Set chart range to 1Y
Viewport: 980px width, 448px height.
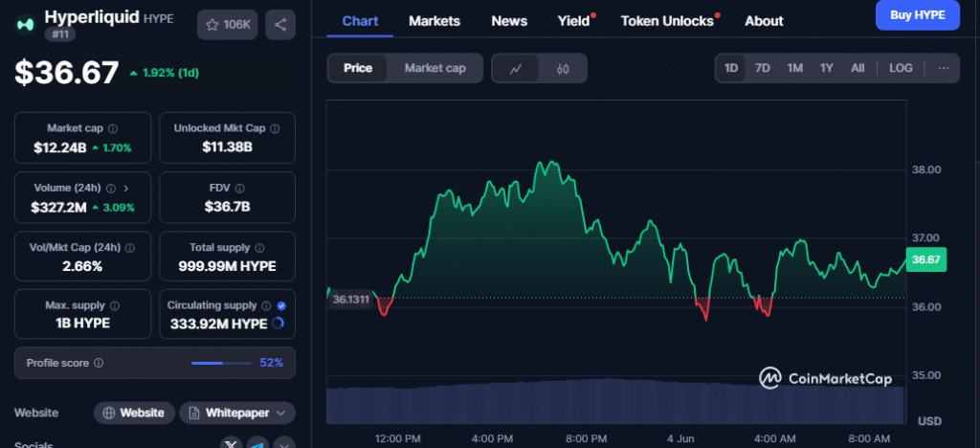(827, 68)
